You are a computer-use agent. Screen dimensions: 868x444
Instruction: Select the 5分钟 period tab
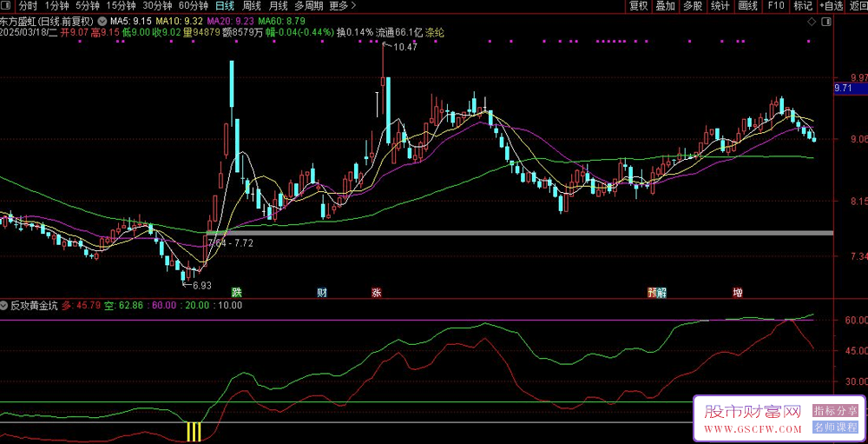(x=88, y=6)
